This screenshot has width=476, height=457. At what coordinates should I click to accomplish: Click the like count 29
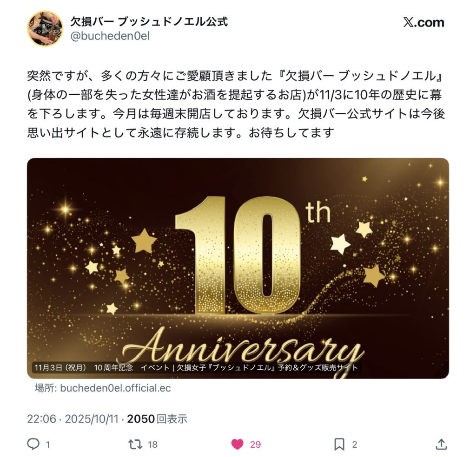255,444
